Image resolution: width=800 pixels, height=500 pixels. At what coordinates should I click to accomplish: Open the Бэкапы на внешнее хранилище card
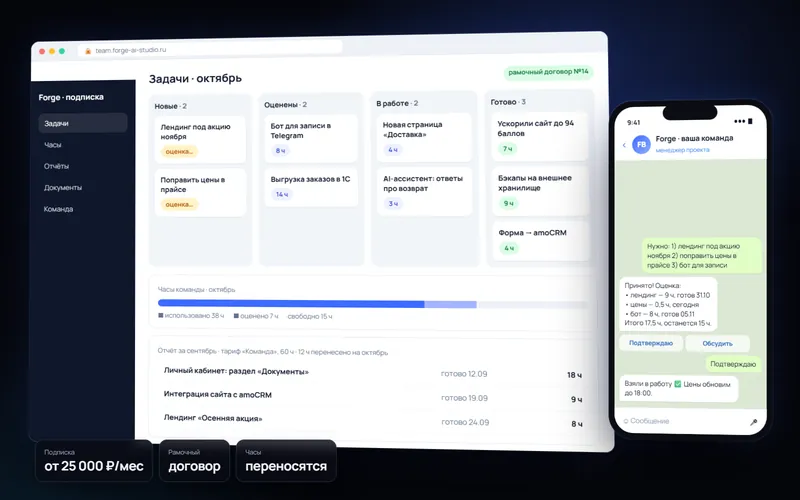point(540,191)
